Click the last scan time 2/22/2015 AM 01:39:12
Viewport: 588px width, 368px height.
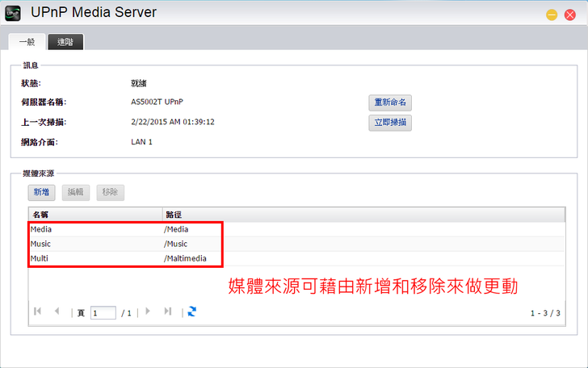[173, 122]
